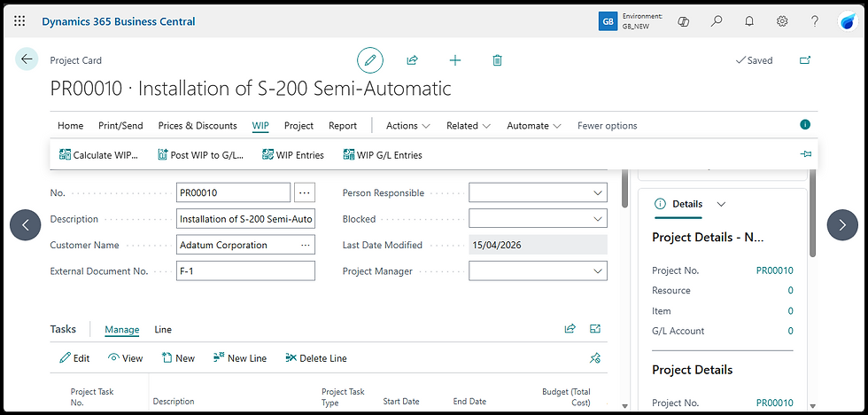Open the help question mark
Image resolution: width=868 pixels, height=415 pixels.
coord(814,21)
